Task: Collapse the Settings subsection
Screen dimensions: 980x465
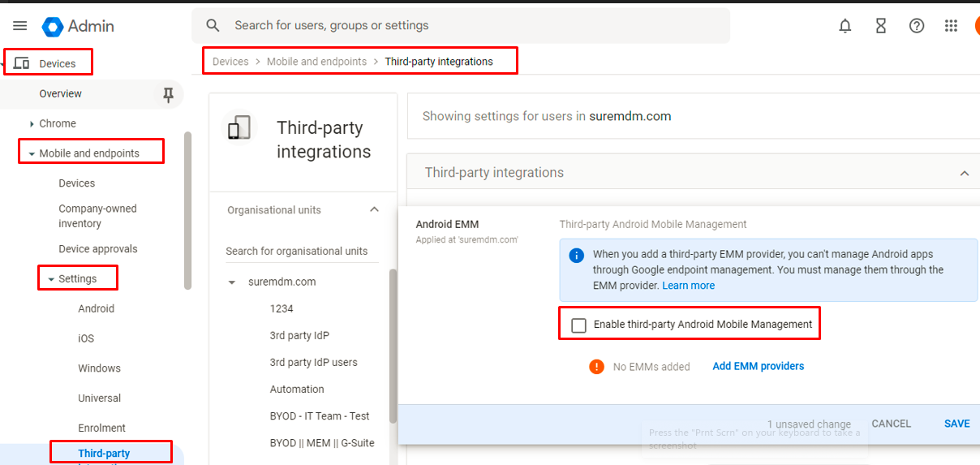Action: tap(51, 279)
